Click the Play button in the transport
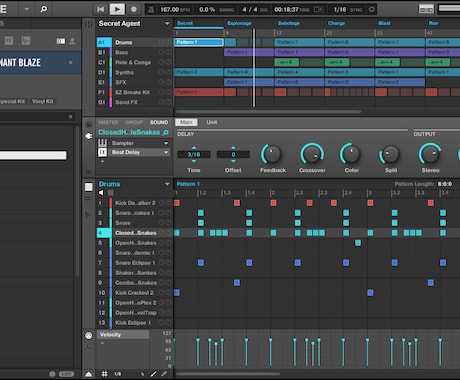Screen dimensions: 460x380 point(117,9)
